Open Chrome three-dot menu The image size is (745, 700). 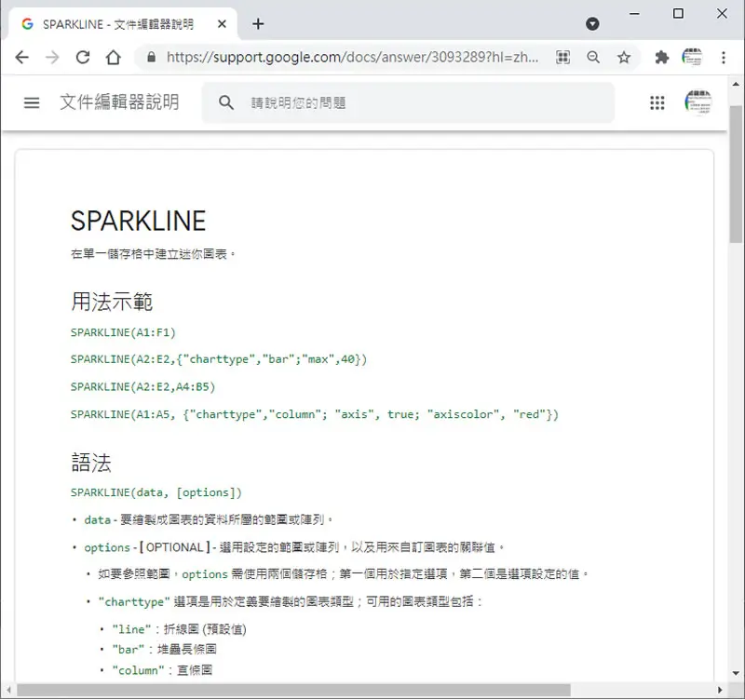click(x=724, y=58)
